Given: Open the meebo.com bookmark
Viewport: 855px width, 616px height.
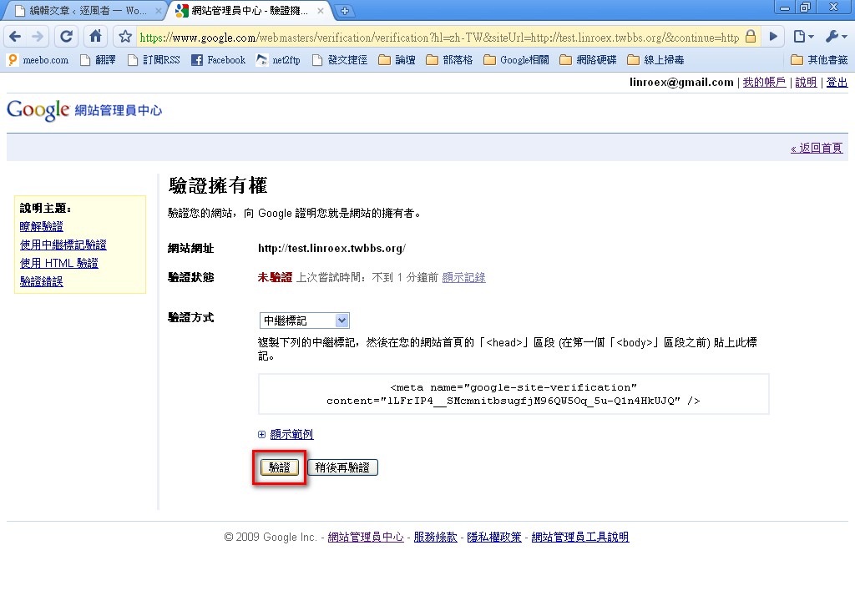Looking at the screenshot, I should (x=38, y=60).
